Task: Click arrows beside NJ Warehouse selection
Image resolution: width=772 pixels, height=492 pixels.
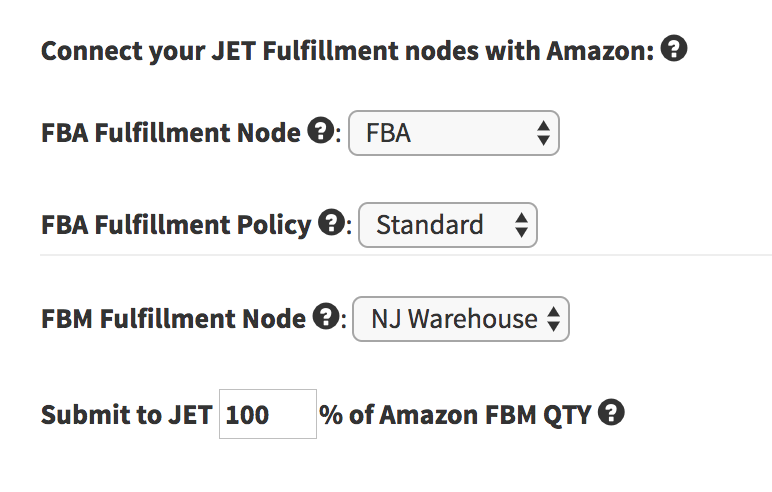Action: pyautogui.click(x=553, y=319)
